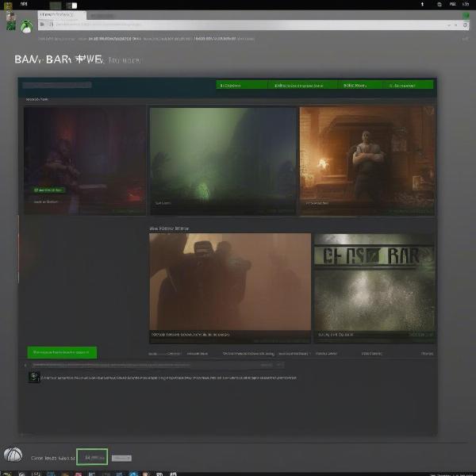Flip the white toggle switch in the top black bar
Image resolution: width=476 pixels, height=476 pixels.
(72, 6)
